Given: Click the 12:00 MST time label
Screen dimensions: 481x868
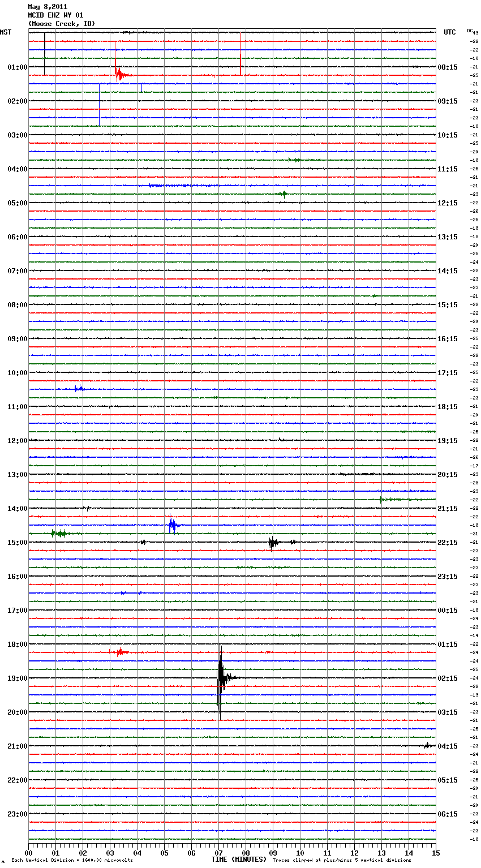Looking at the screenshot, I should tap(17, 440).
